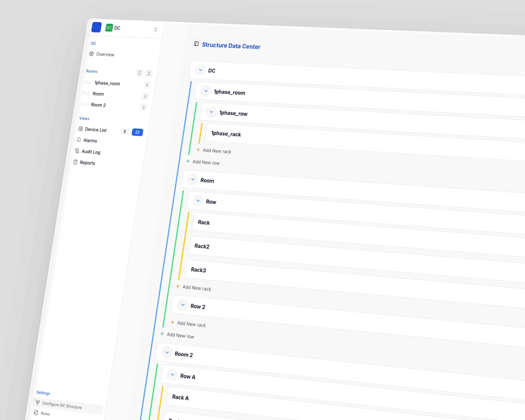The image size is (525, 420).
Task: Open the Alarms view
Action: tap(90, 141)
